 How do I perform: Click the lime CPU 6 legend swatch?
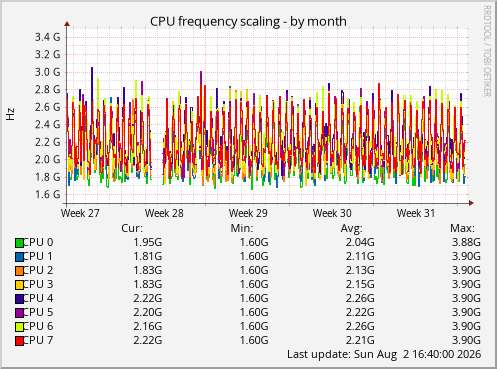coord(19,327)
